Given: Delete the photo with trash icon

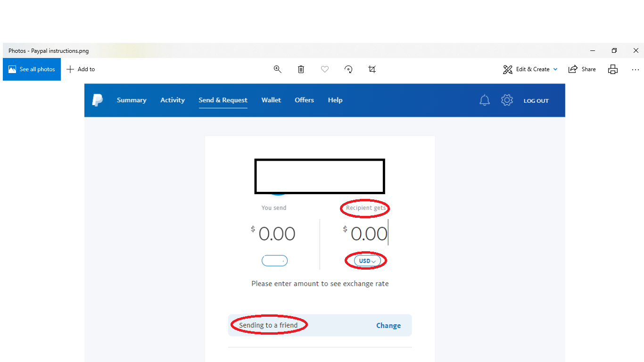Looking at the screenshot, I should [x=301, y=69].
